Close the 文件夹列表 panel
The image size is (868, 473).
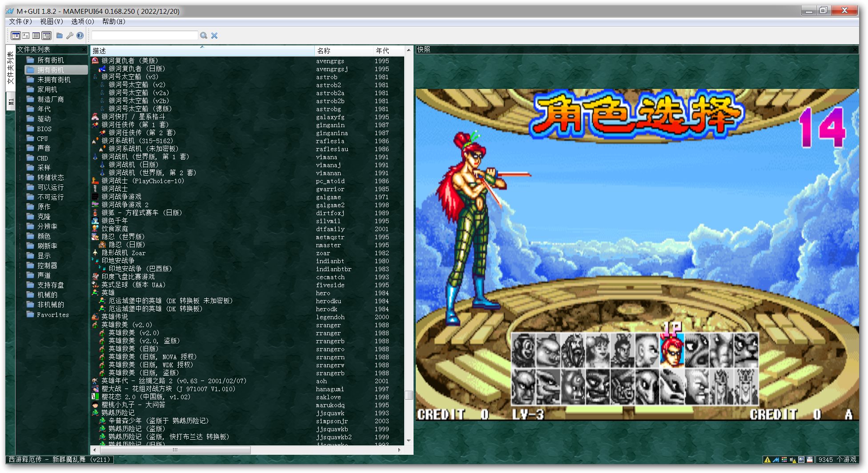[84, 49]
